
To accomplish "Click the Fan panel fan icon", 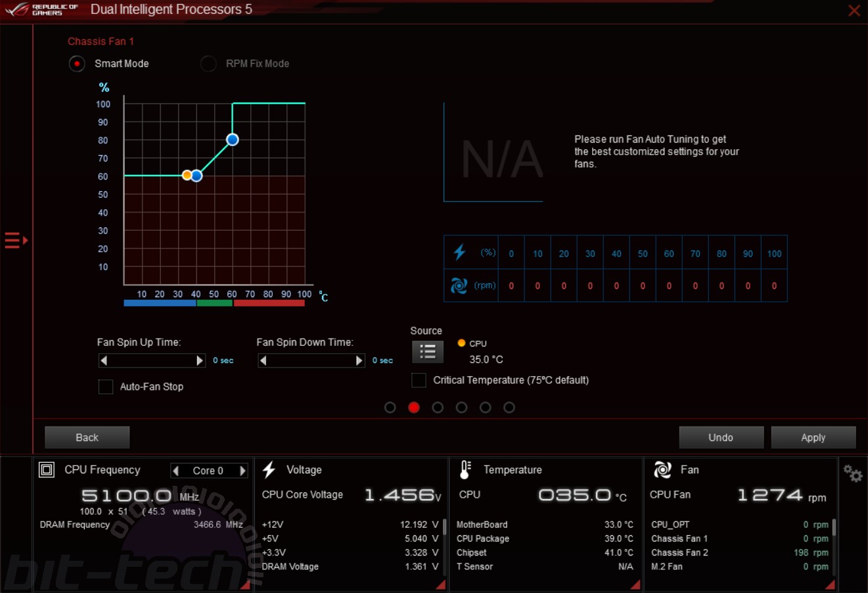I will pos(662,469).
